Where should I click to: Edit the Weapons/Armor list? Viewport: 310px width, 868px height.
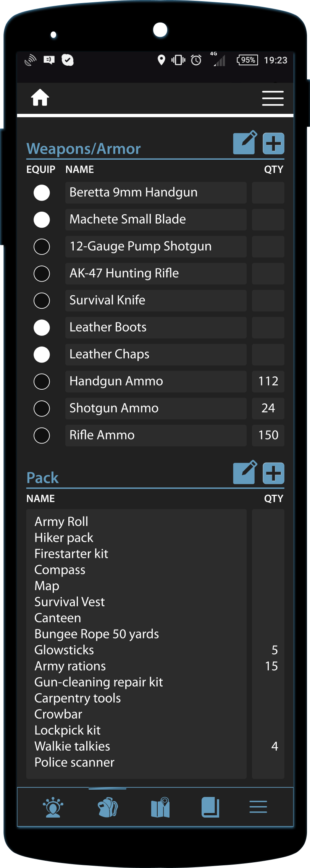click(x=244, y=143)
